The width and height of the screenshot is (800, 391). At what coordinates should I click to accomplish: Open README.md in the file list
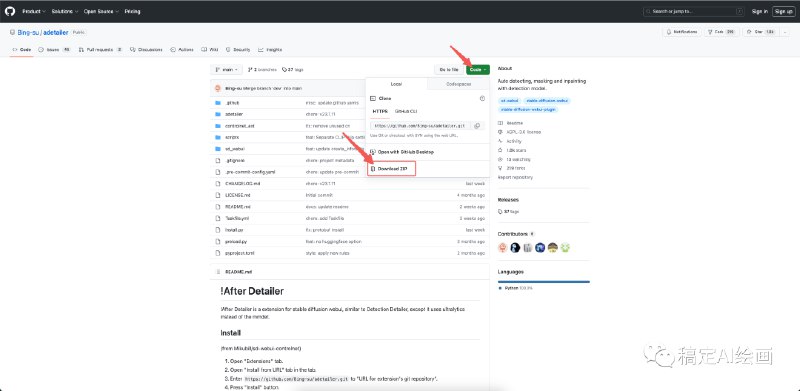tap(237, 207)
